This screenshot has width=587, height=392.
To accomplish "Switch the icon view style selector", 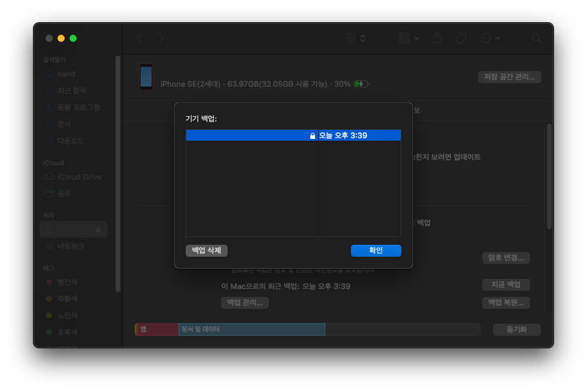I will coord(356,38).
